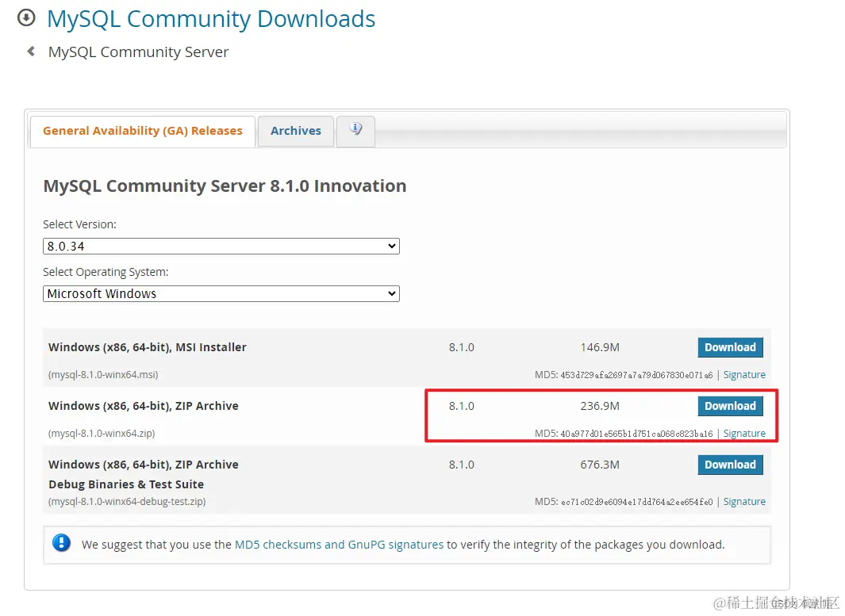Image resolution: width=845 pixels, height=616 pixels.
Task: Click the 'Select Operating System:' label
Action: tap(106, 272)
